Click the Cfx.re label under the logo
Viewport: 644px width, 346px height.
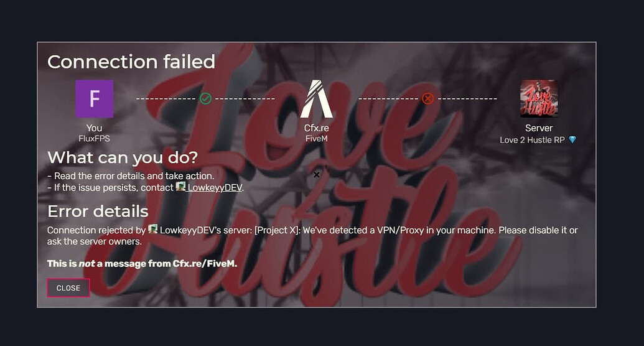316,128
